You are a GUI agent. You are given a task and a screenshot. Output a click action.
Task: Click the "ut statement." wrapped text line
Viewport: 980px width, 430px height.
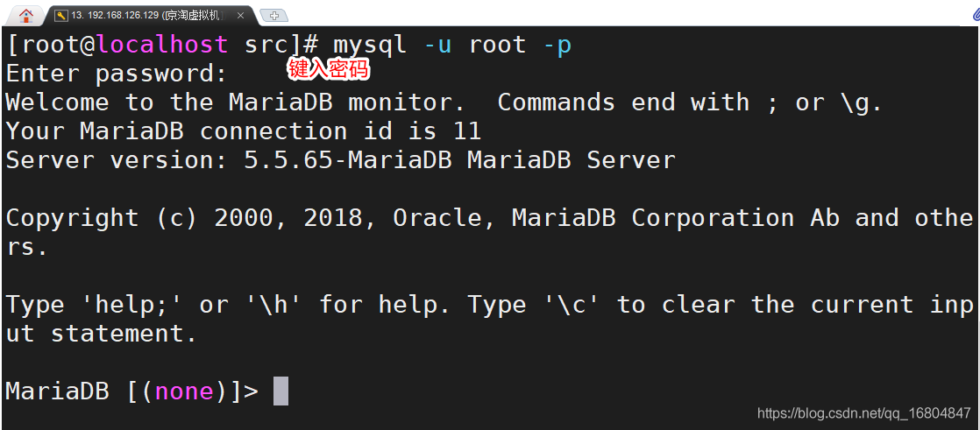(x=102, y=334)
